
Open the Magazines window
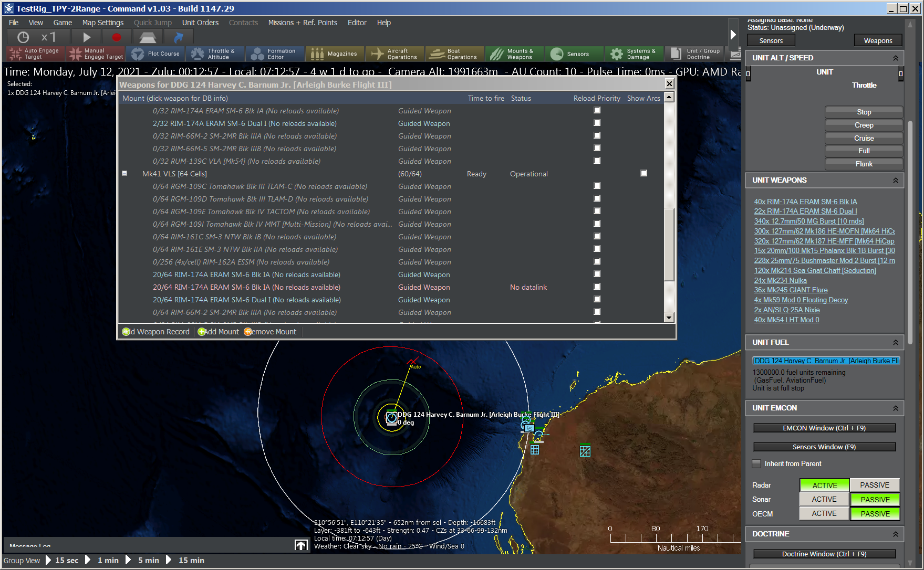[335, 54]
